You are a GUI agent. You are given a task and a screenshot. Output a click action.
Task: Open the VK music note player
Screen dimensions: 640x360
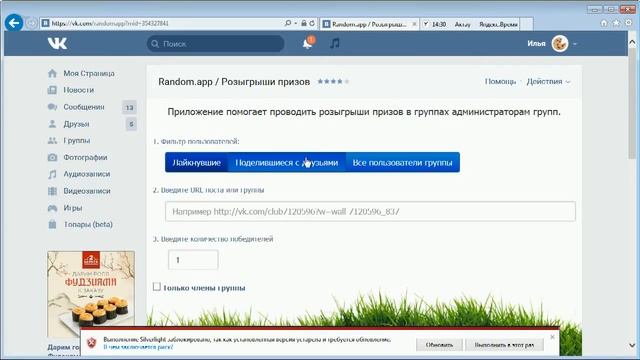coord(335,43)
